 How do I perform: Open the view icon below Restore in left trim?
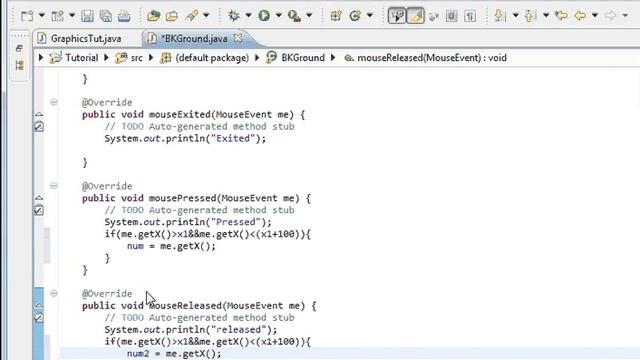click(x=19, y=65)
